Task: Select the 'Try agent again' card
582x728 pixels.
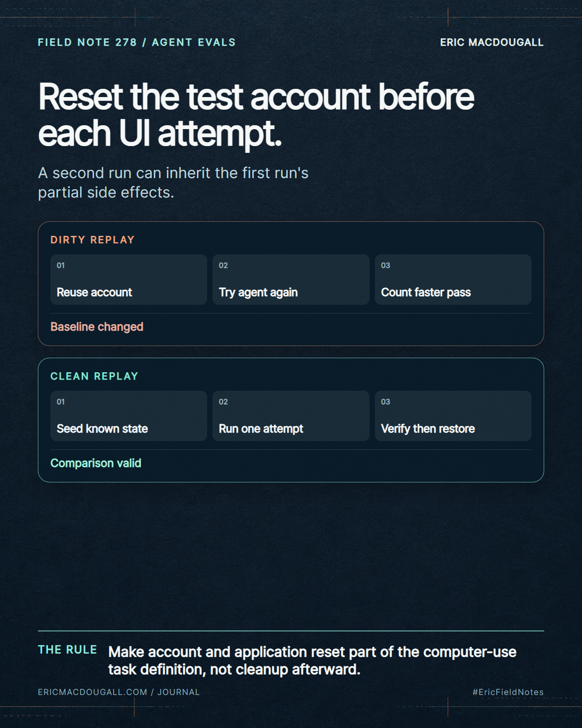Action: pos(291,280)
